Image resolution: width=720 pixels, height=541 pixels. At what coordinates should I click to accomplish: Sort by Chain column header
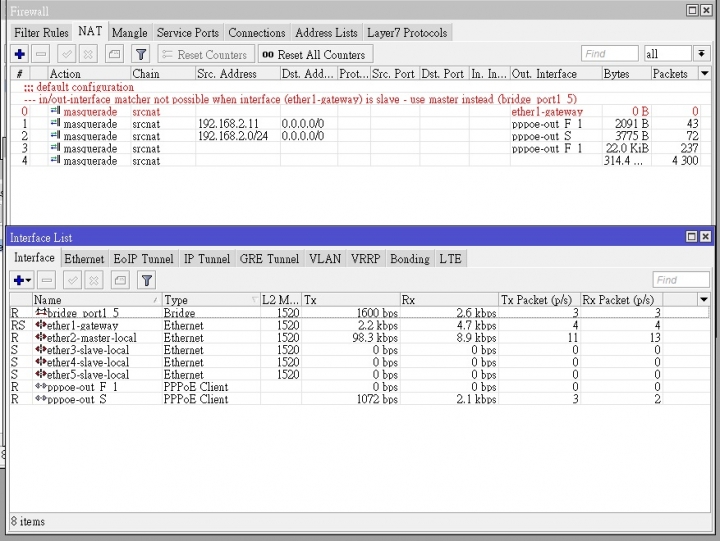point(163,73)
